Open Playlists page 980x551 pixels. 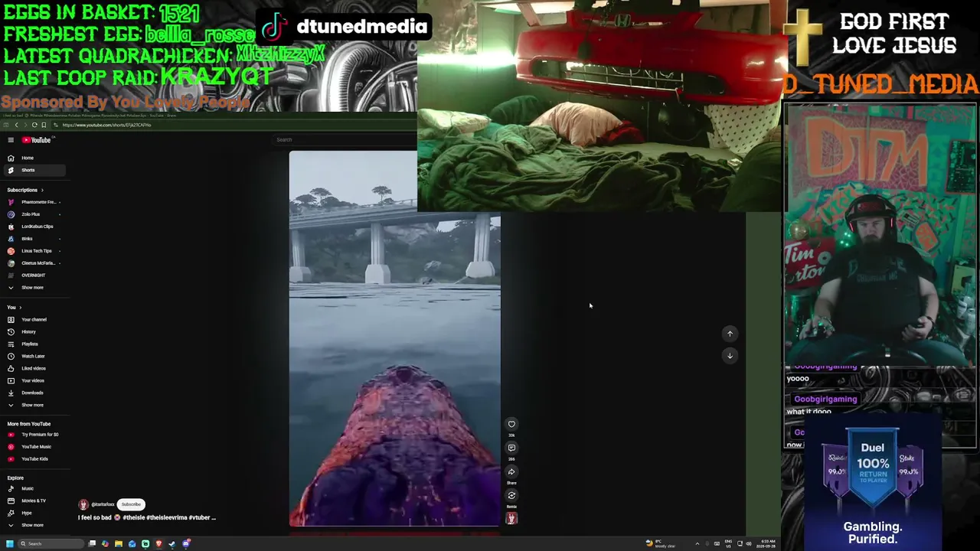point(34,344)
